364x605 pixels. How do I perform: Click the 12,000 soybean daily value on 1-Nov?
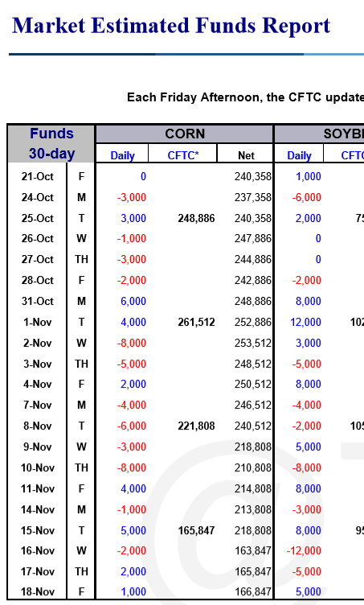click(x=305, y=322)
